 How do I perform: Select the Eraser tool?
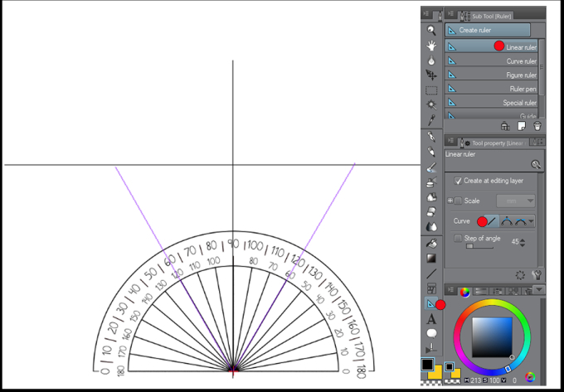click(431, 212)
